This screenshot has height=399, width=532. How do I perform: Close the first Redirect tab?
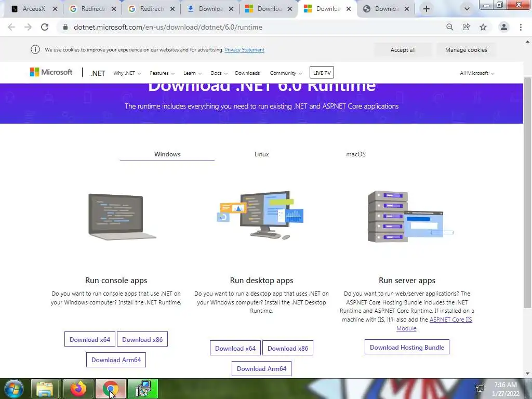(x=114, y=9)
